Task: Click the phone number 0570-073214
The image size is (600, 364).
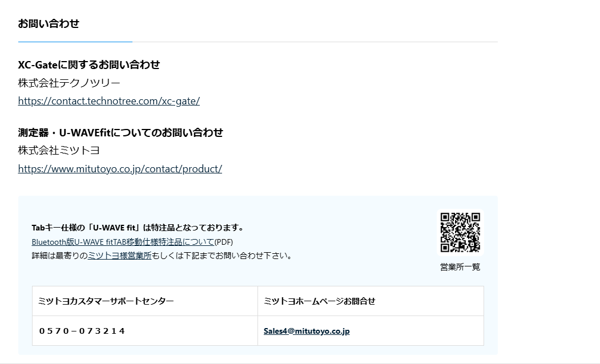Action: 82,331
